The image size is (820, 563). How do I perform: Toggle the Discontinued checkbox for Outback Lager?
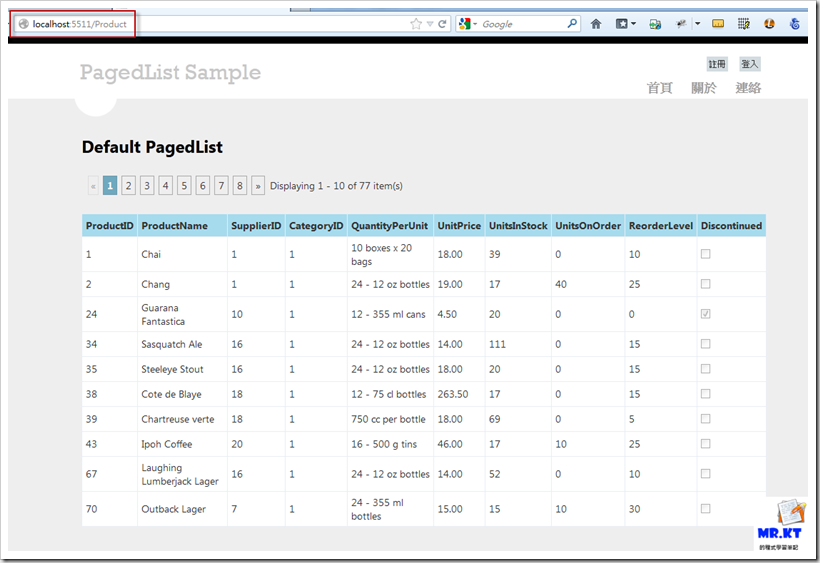[x=705, y=508]
